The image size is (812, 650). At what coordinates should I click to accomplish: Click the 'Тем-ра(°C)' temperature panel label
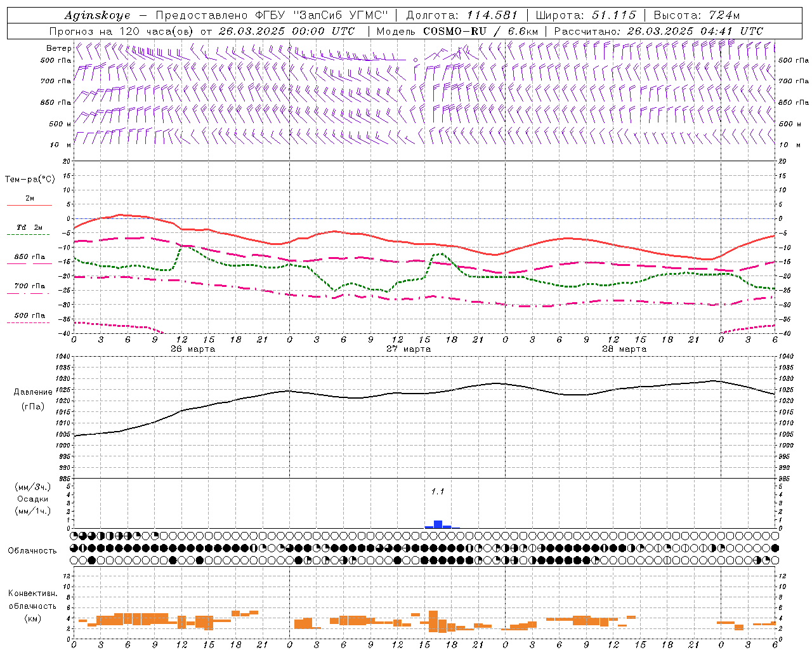30,180
